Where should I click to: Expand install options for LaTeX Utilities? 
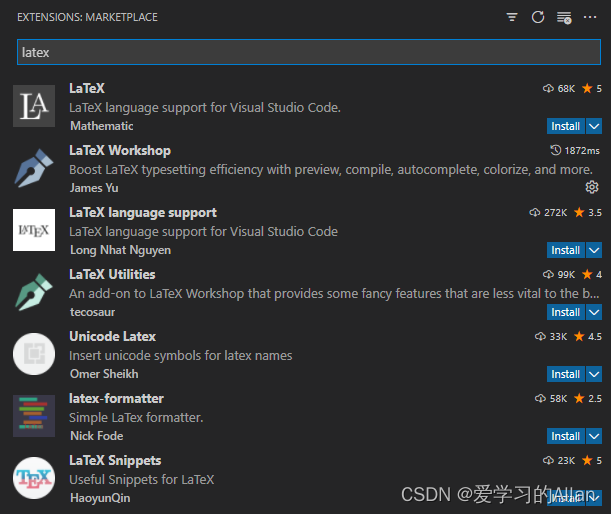[594, 312]
